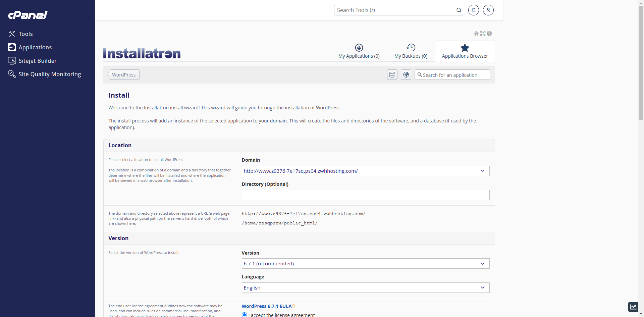Switch to My Backups (0) tab

click(411, 51)
